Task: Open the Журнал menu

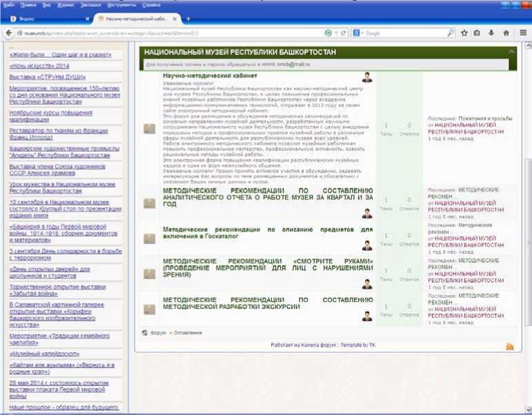Action: (x=66, y=5)
